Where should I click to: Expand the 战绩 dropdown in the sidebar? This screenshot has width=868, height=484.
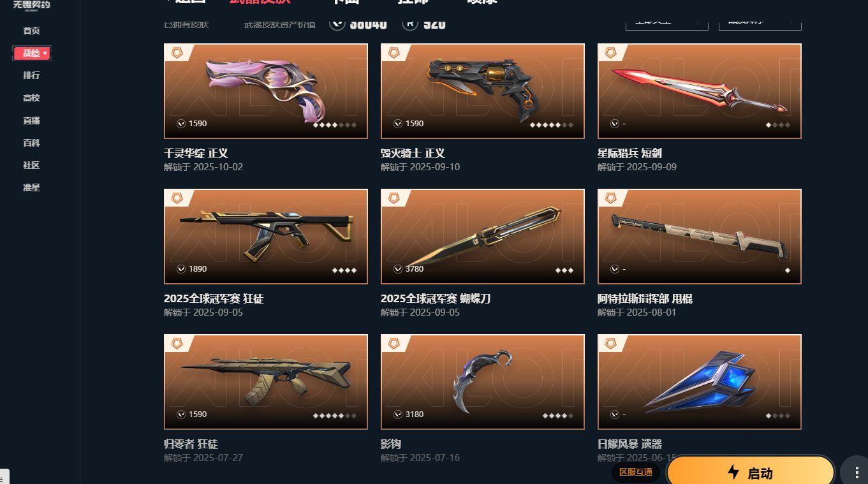[x=32, y=54]
